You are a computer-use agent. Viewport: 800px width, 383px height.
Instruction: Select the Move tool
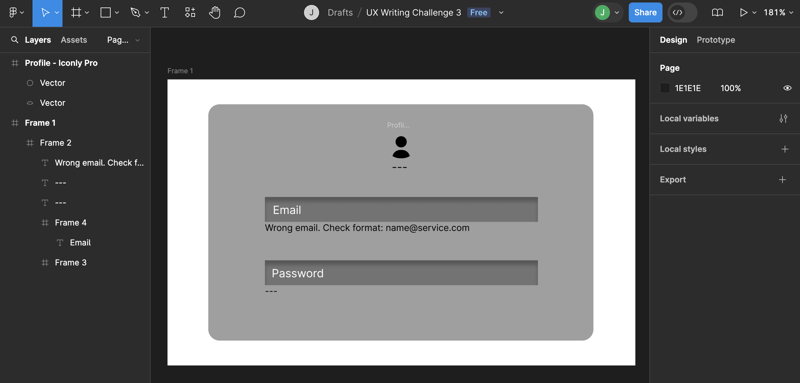click(45, 13)
